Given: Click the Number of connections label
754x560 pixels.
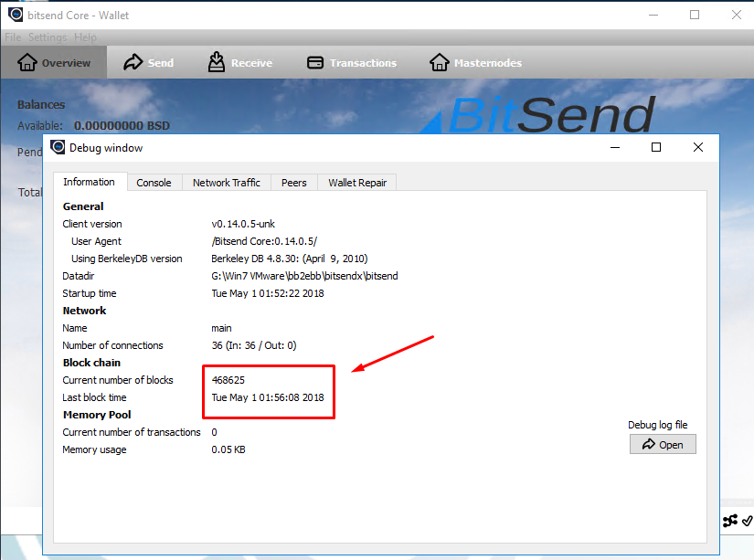Looking at the screenshot, I should [112, 345].
